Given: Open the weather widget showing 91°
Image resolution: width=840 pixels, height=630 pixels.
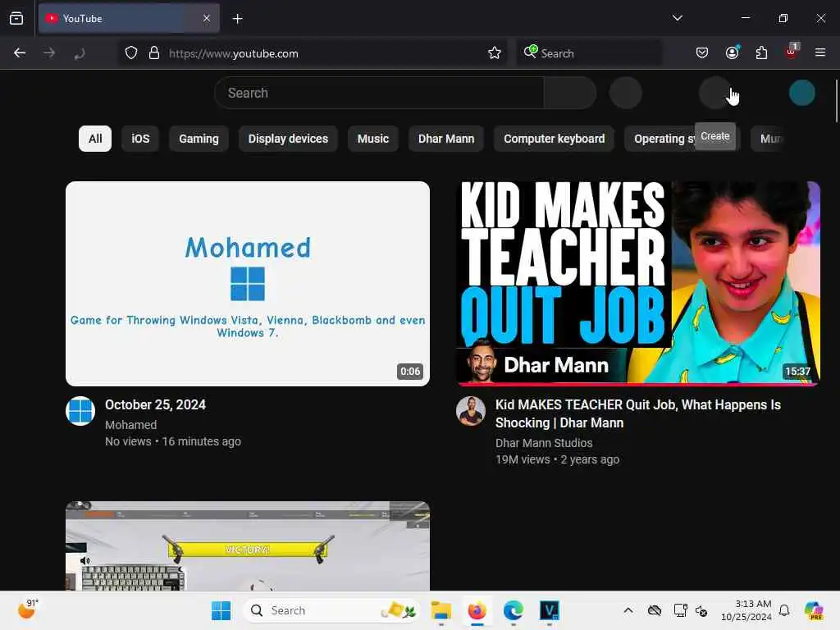Looking at the screenshot, I should click(x=27, y=609).
